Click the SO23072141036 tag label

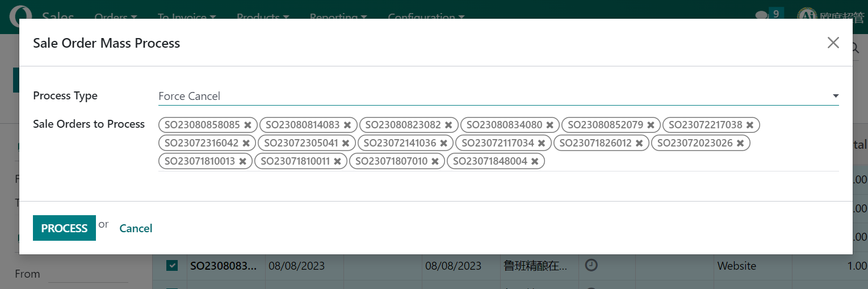coord(400,143)
